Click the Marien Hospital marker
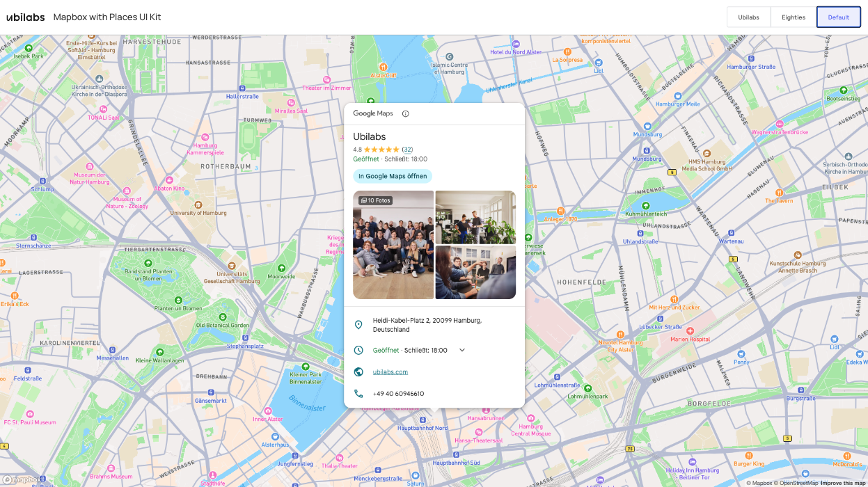This screenshot has width=868, height=487. (690, 330)
